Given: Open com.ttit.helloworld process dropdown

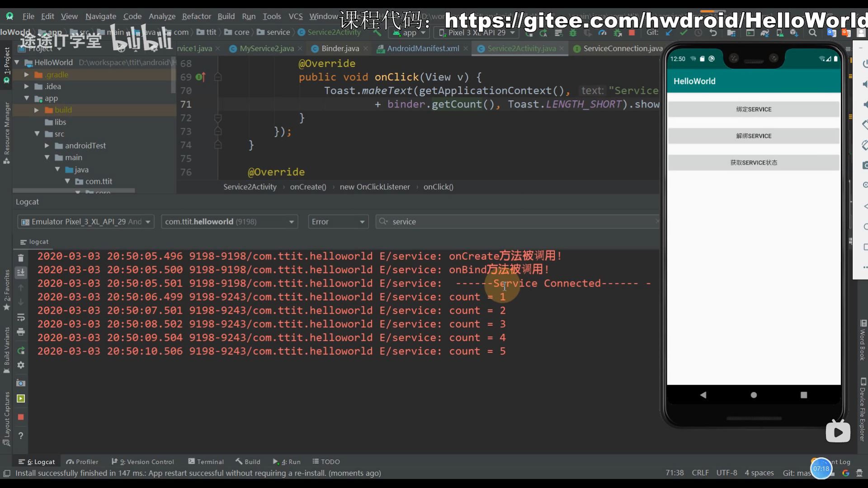Looking at the screenshot, I should click(x=229, y=222).
